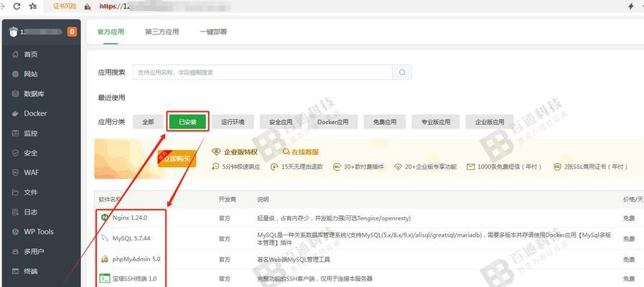Viewport: 644px width, 287px height.
Task: Click the certificate risk warning label
Action: click(x=65, y=6)
